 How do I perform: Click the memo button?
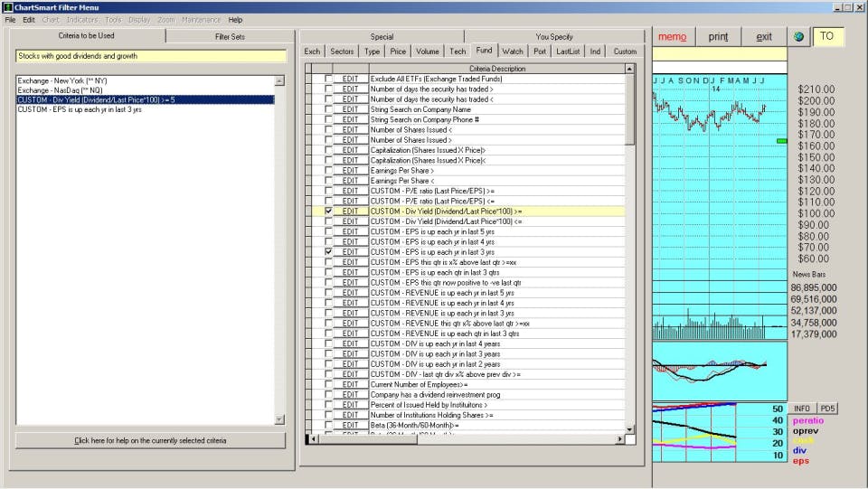(x=672, y=36)
